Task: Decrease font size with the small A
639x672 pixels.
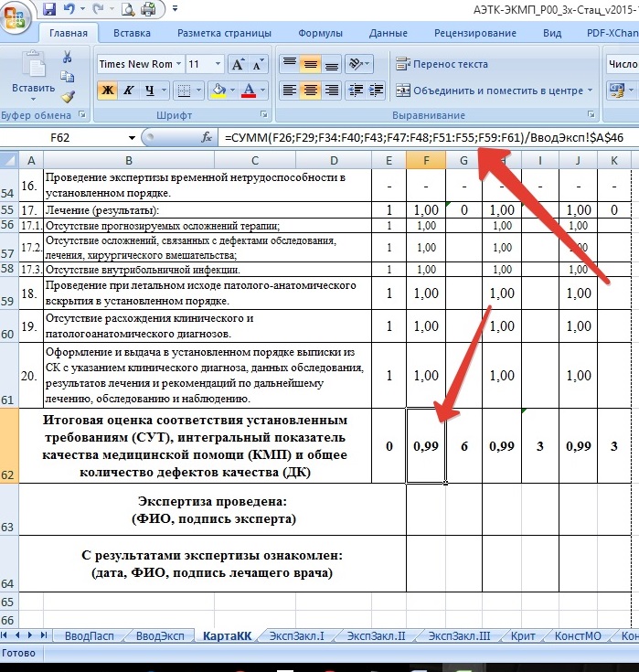Action: (258, 64)
